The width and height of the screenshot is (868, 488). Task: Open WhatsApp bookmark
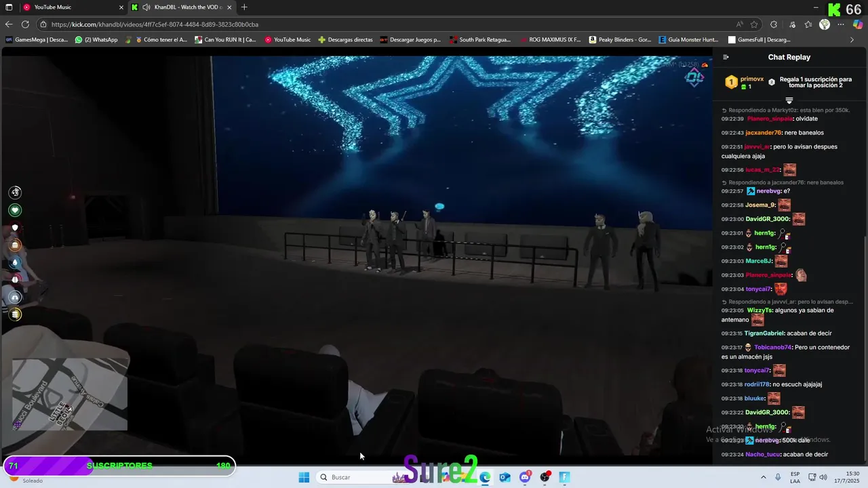pos(96,39)
